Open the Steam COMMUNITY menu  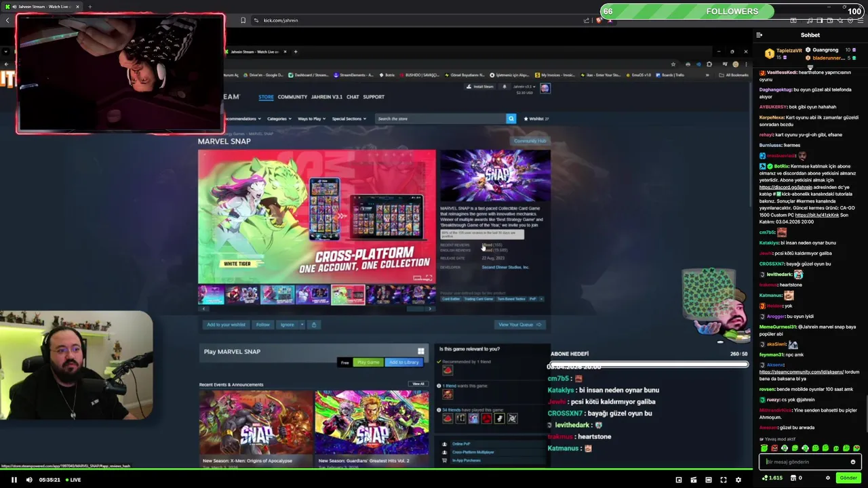[x=292, y=97]
